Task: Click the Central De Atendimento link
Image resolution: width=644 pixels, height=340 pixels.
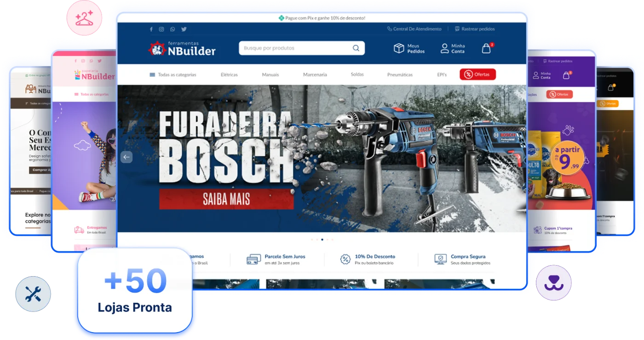Action: coord(414,29)
